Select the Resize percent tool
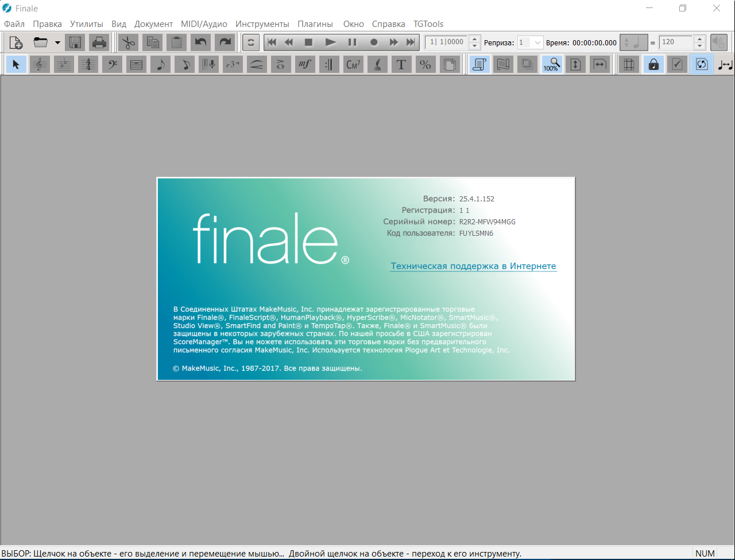Screen dimensions: 735x560 (x=425, y=65)
